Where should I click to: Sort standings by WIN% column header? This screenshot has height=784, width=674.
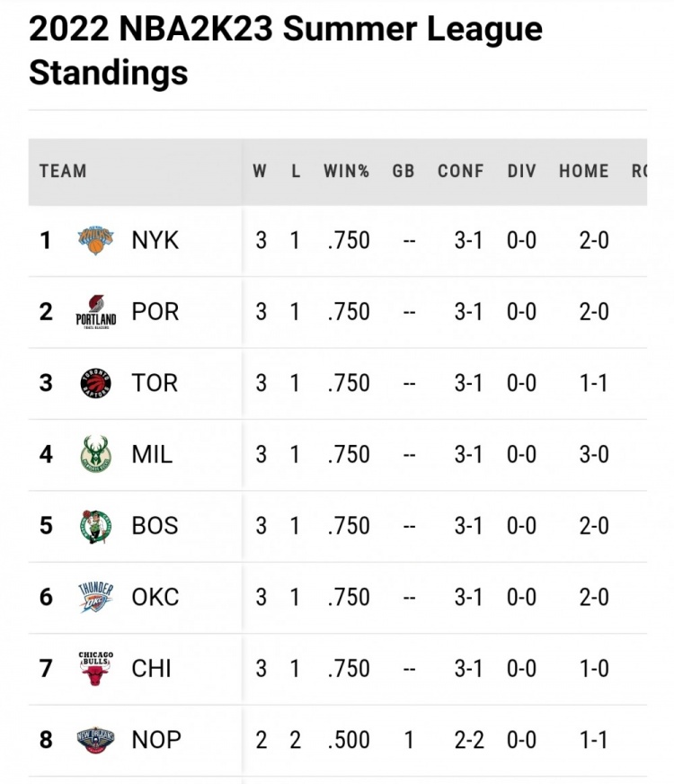347,171
